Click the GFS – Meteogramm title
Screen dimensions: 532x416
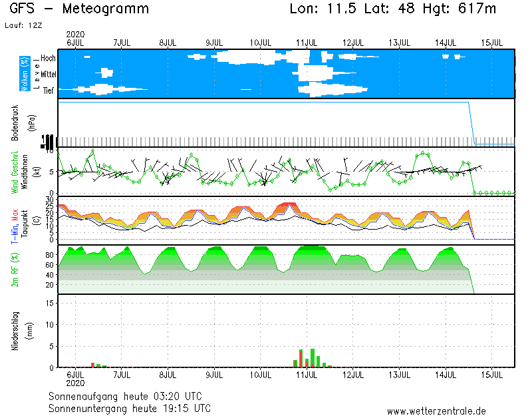coord(80,9)
